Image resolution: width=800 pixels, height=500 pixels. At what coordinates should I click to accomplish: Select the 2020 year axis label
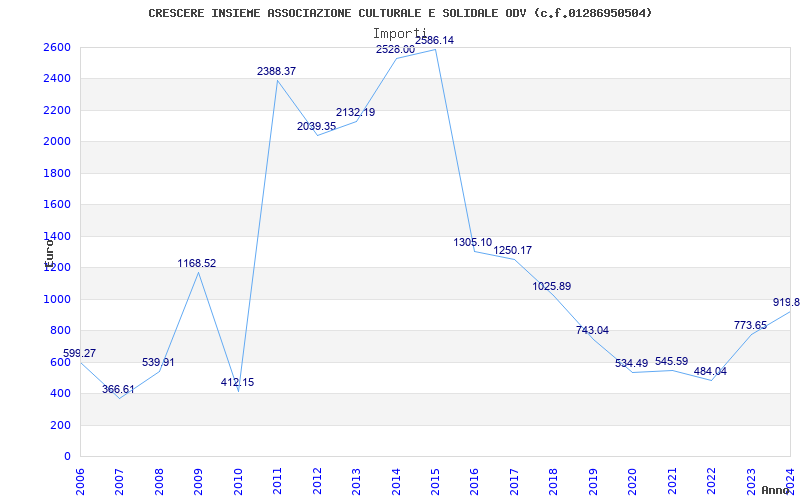[632, 479]
